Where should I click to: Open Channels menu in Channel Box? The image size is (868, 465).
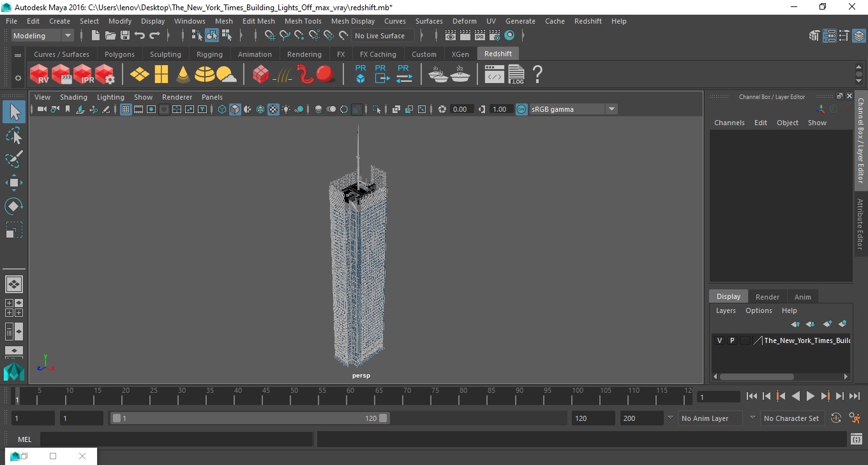pyautogui.click(x=730, y=123)
